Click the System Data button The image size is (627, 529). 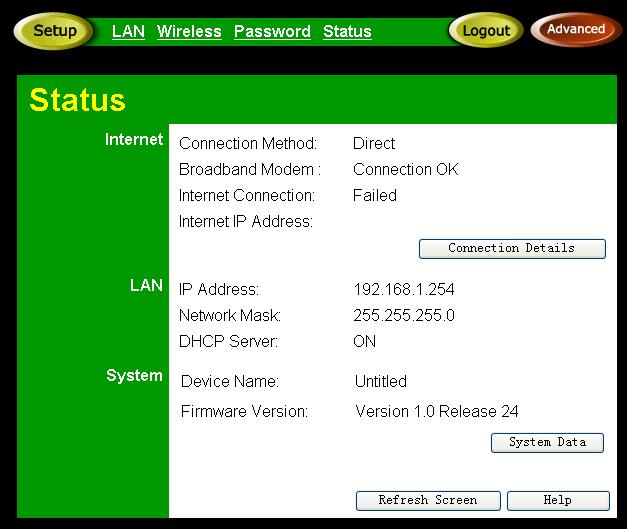pos(547,442)
